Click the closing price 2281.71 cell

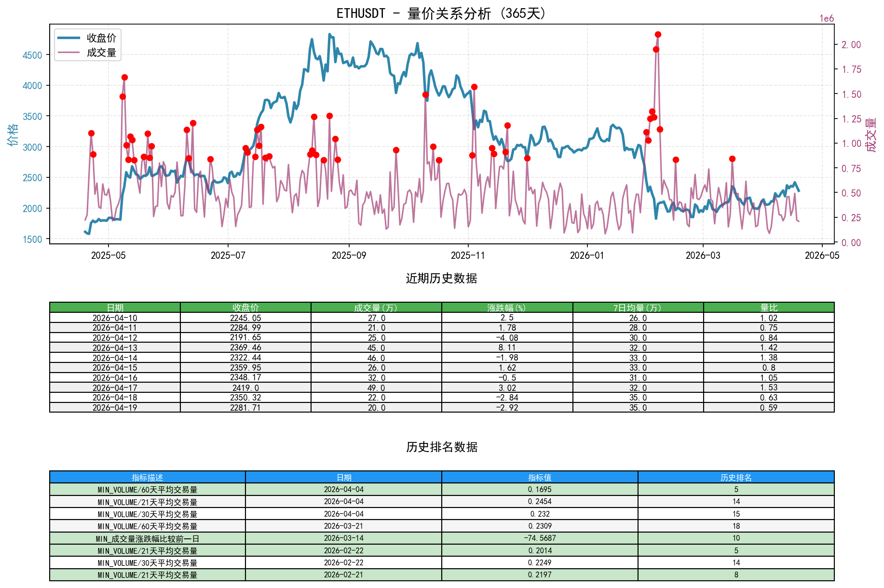[x=245, y=407]
